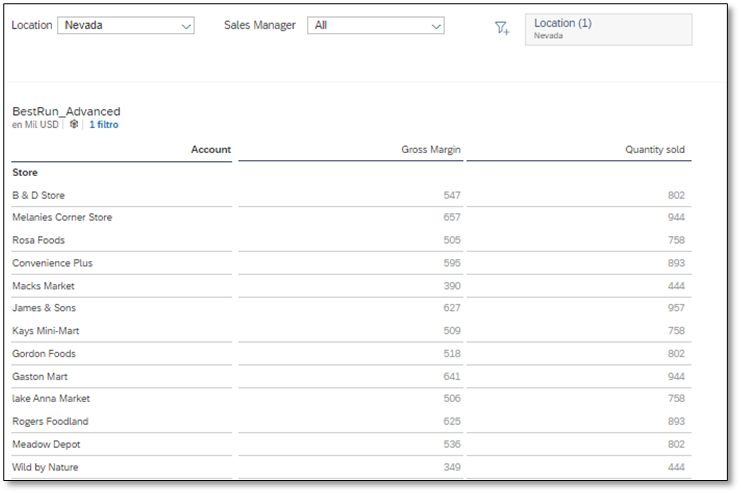The width and height of the screenshot is (741, 493).
Task: Click the Gross Margin column header
Action: coord(431,150)
